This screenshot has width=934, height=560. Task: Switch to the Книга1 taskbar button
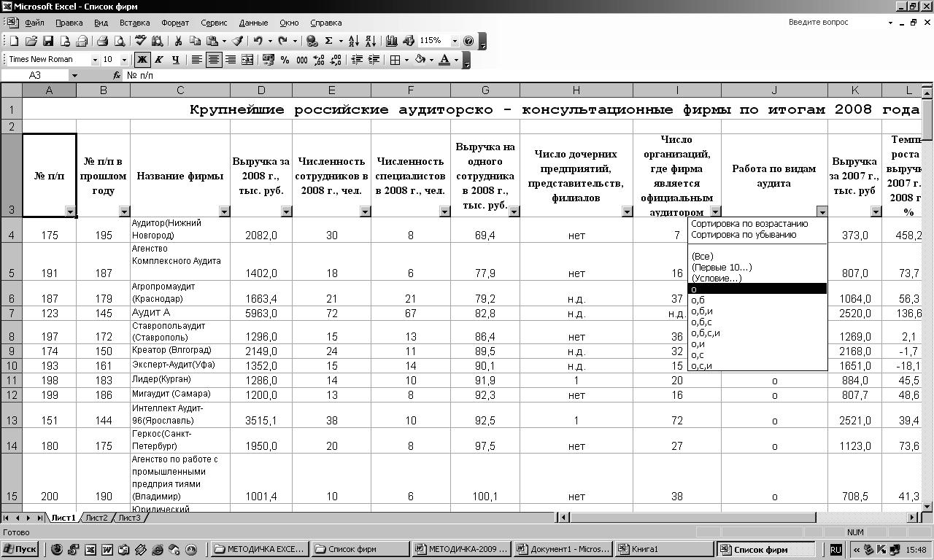click(x=663, y=549)
